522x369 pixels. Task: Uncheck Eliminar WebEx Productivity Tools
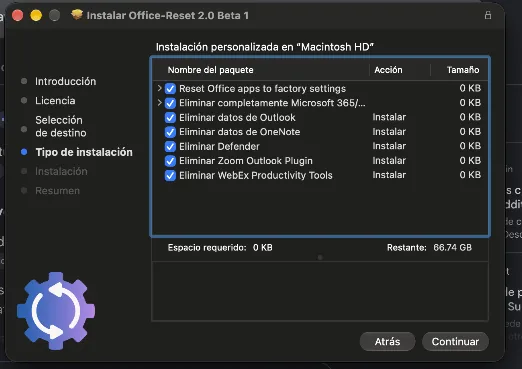(x=170, y=175)
